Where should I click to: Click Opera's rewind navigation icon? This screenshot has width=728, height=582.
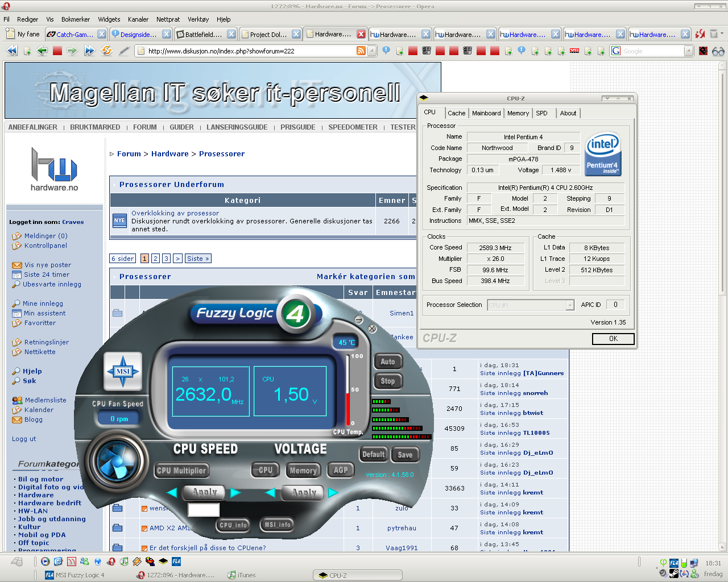click(12, 51)
